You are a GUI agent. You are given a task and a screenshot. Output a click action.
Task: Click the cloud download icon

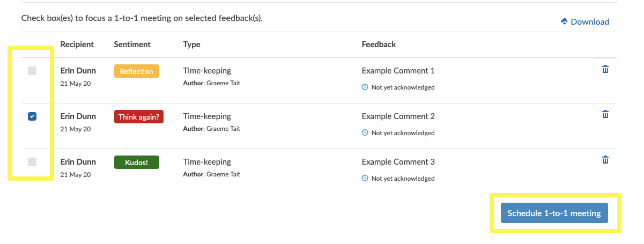click(x=564, y=22)
